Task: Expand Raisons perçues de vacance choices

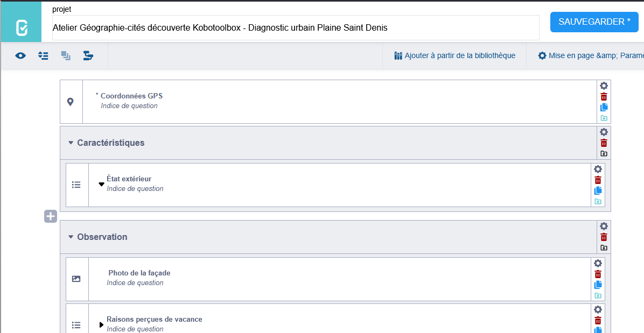Action: point(101,324)
